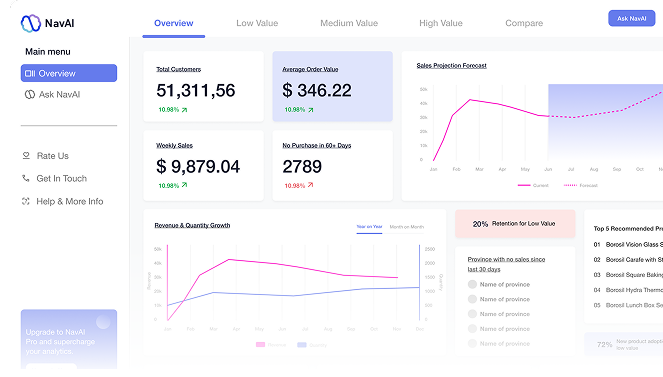Click the Weekly Sales green trend arrow
The height and width of the screenshot is (377, 663).
(x=184, y=185)
